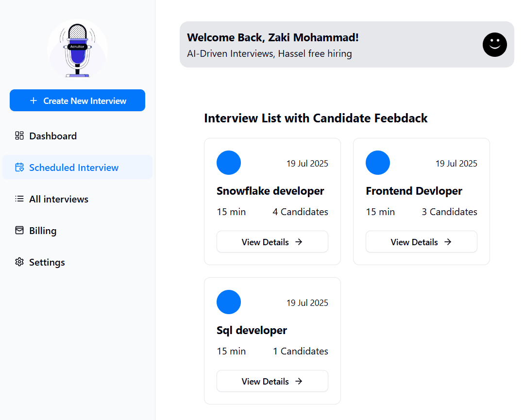Click the date on Frontend Devloper card
This screenshot has height=420, width=524.
(456, 164)
